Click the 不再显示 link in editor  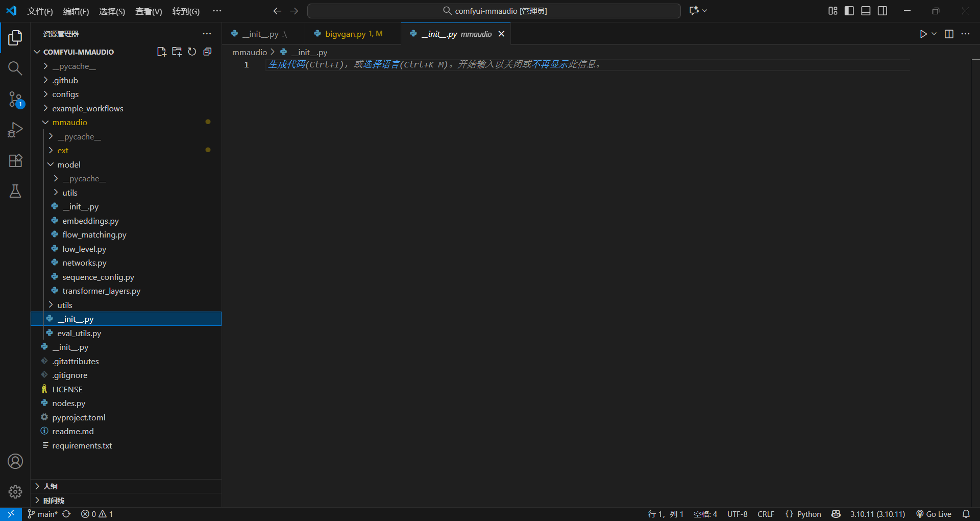pyautogui.click(x=550, y=64)
